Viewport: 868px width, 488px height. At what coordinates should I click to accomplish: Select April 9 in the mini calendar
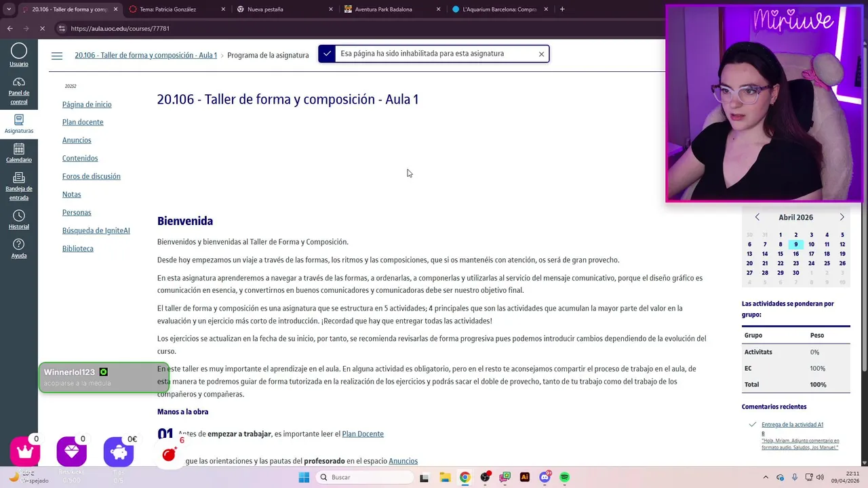coord(796,245)
